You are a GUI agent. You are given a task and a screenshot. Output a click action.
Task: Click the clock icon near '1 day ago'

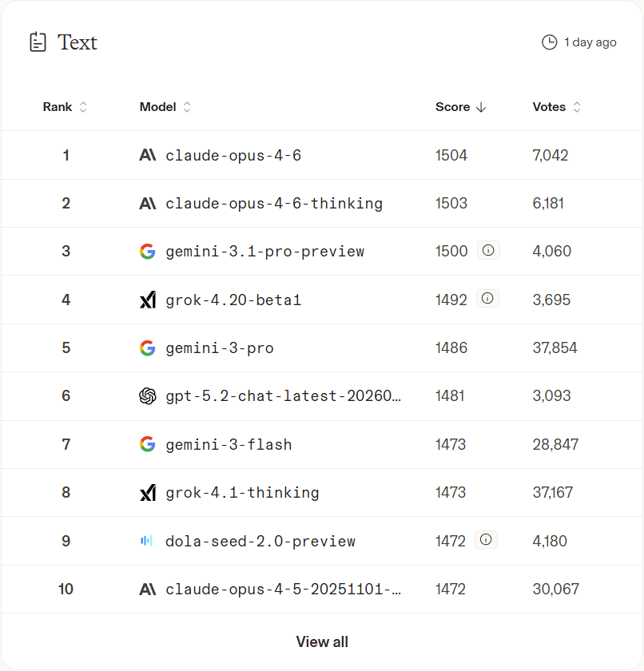coord(549,42)
